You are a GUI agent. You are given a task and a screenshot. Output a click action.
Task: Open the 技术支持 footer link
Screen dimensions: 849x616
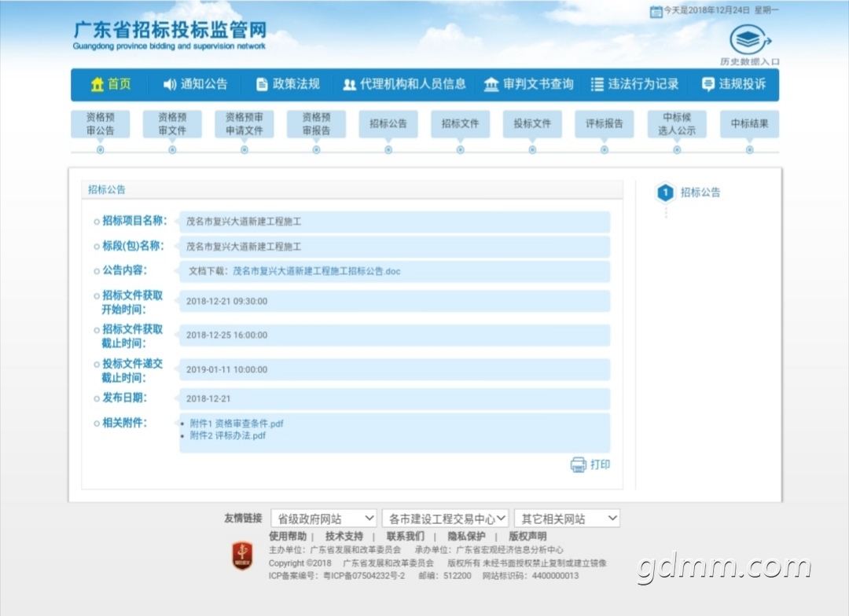coord(344,537)
